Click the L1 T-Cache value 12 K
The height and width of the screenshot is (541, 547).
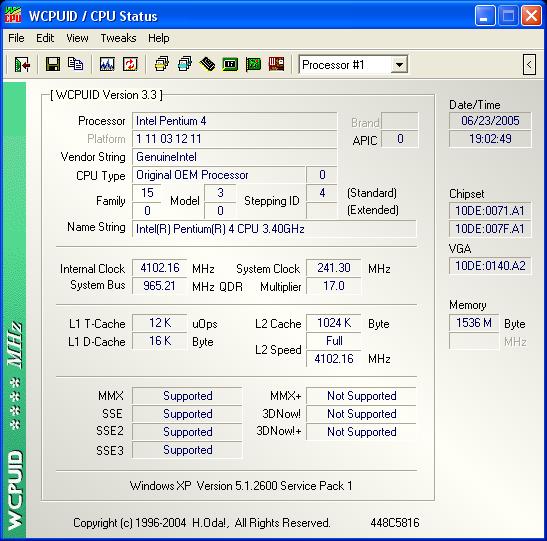click(x=160, y=323)
